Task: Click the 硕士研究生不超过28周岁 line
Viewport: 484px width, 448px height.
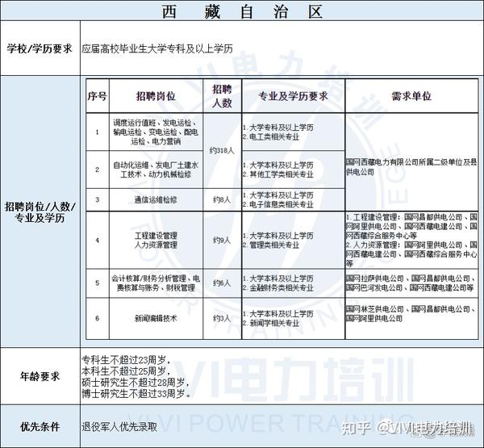Action: click(135, 383)
